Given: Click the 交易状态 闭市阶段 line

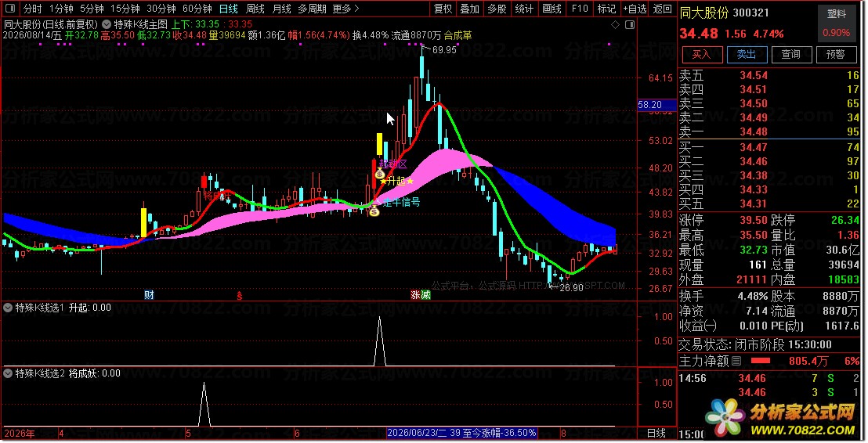Looking at the screenshot, I should (x=755, y=344).
